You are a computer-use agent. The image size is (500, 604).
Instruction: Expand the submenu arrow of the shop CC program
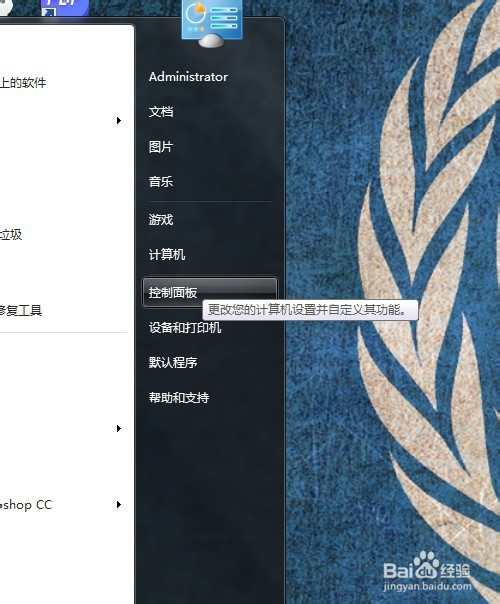tap(119, 504)
